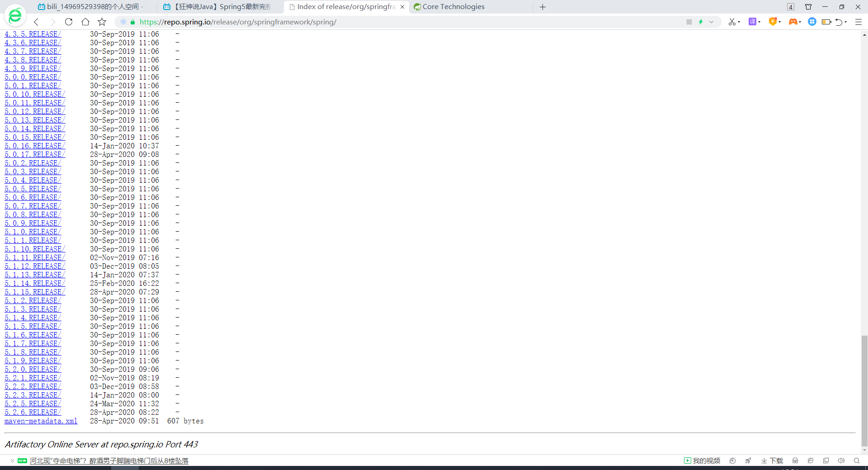868x470 pixels.
Task: Click the rocket accelerator icon in status bar
Action: pyautogui.click(x=748, y=461)
